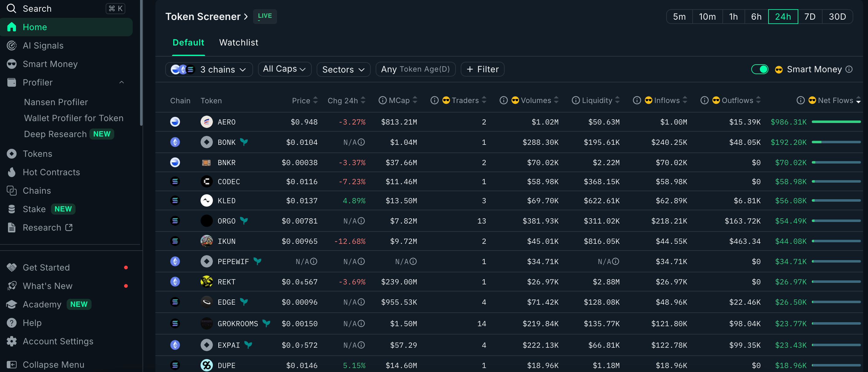The height and width of the screenshot is (372, 868).
Task: Click the Smart Money sunglasses icon in sidebar
Action: [12, 64]
